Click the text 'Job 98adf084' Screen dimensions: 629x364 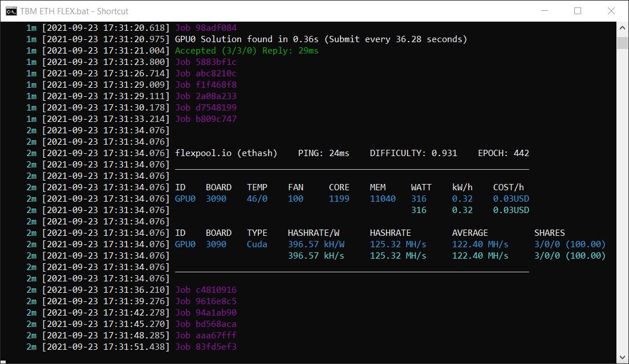point(206,28)
